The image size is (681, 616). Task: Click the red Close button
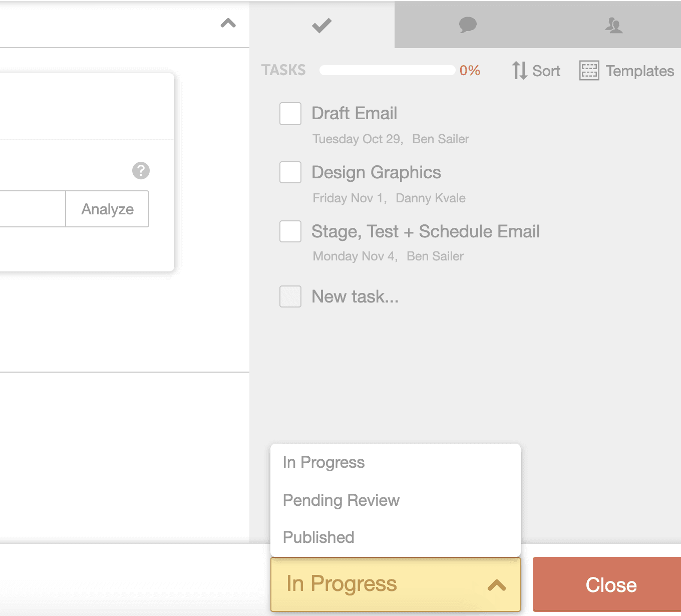coord(611,584)
